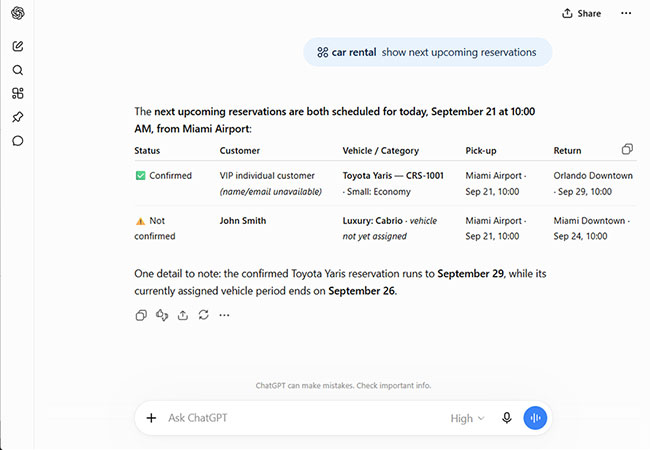This screenshot has width=650, height=450.
Task: Click the microphone dictation icon
Action: [x=507, y=418]
